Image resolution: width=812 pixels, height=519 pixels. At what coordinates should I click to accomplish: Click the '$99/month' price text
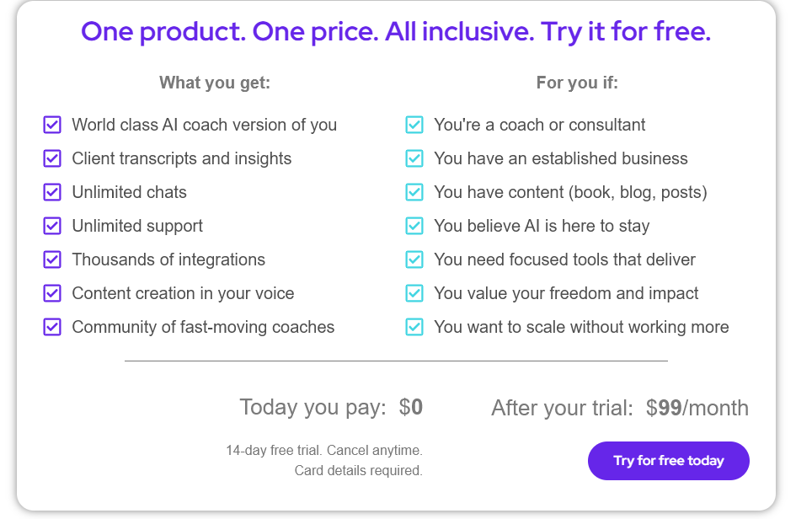(x=697, y=408)
